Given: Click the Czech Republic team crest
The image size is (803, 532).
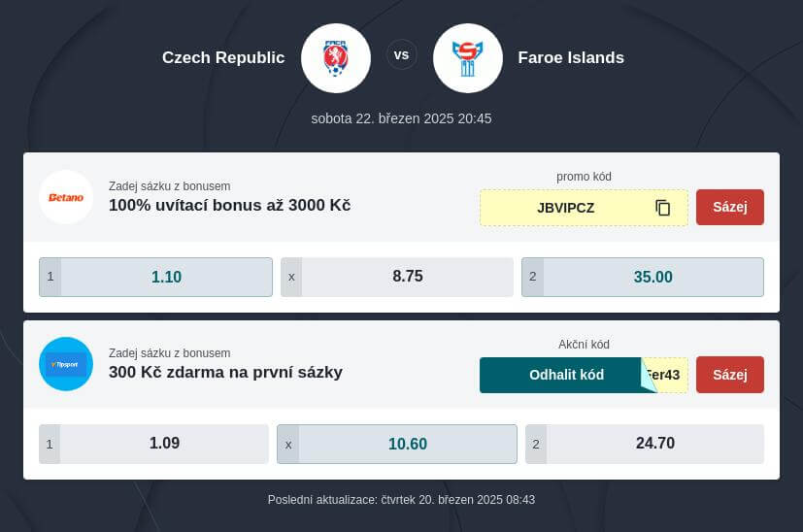Looking at the screenshot, I should pyautogui.click(x=336, y=58).
